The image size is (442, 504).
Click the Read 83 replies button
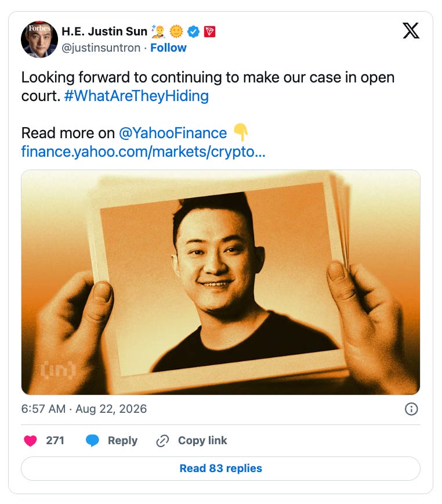coord(221,469)
